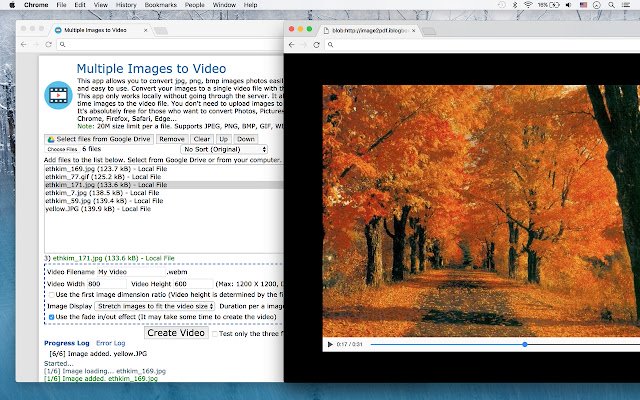The height and width of the screenshot is (400, 640).
Task: Open the People menu
Action: point(195,5)
